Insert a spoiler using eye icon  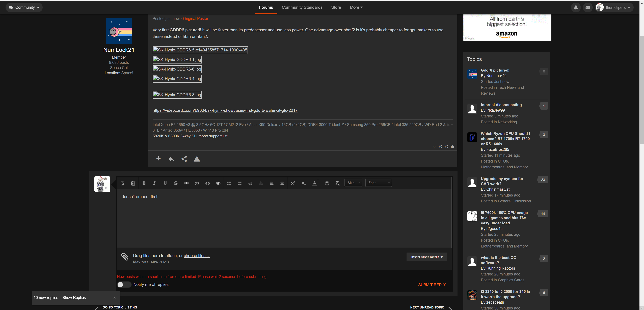pos(218,183)
